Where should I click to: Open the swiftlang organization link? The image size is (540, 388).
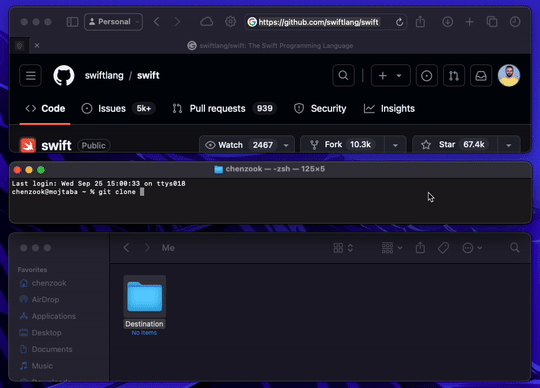(104, 75)
